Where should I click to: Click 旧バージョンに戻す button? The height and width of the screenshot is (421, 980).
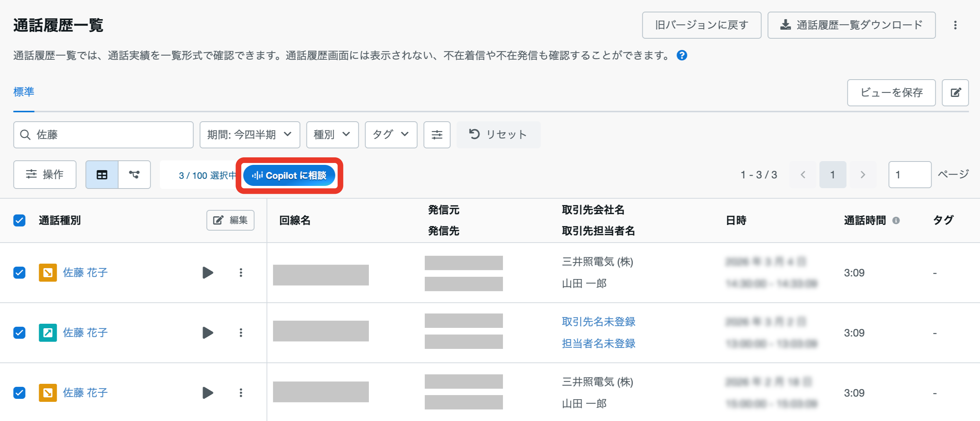pos(702,25)
